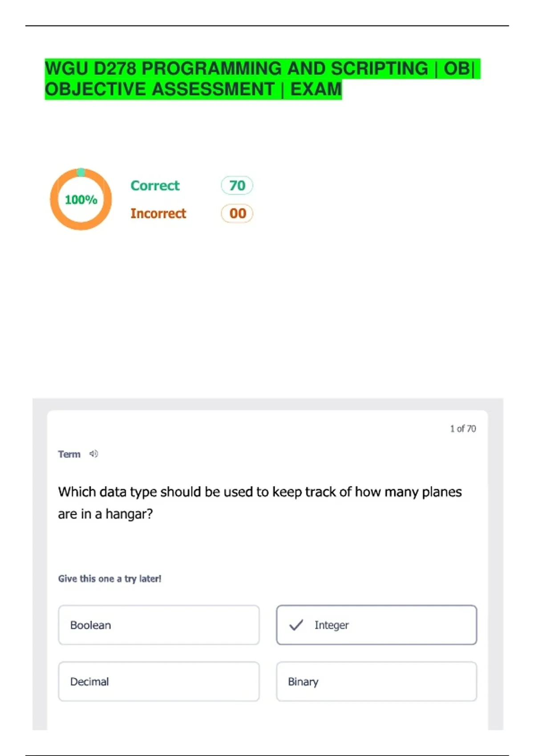534x756 pixels.
Task: Click "Give this one a try later!" text
Action: (109, 579)
